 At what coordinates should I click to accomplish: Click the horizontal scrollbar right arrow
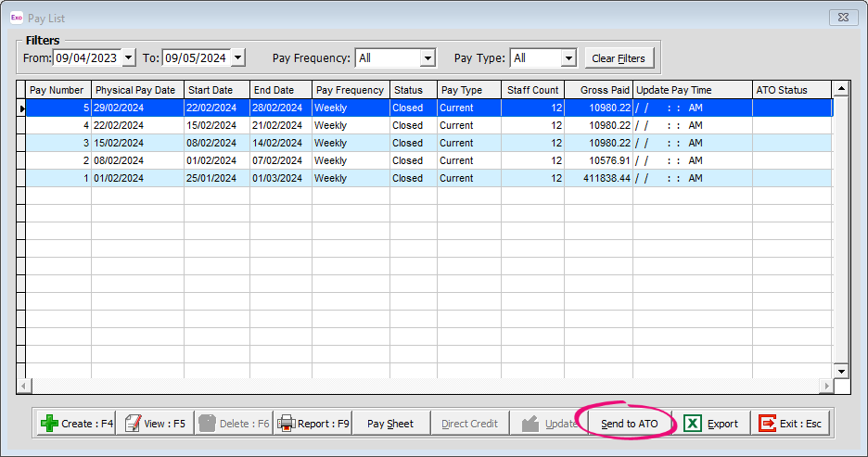[x=825, y=386]
